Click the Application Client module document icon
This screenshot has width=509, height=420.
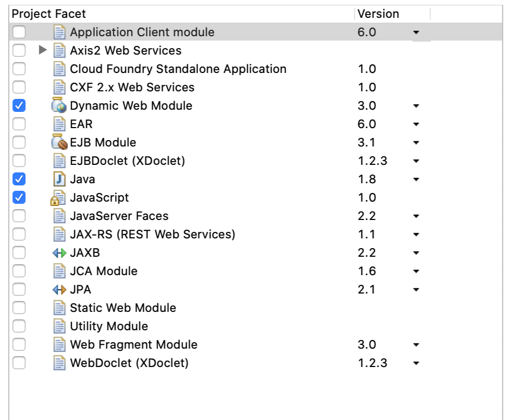click(x=59, y=32)
